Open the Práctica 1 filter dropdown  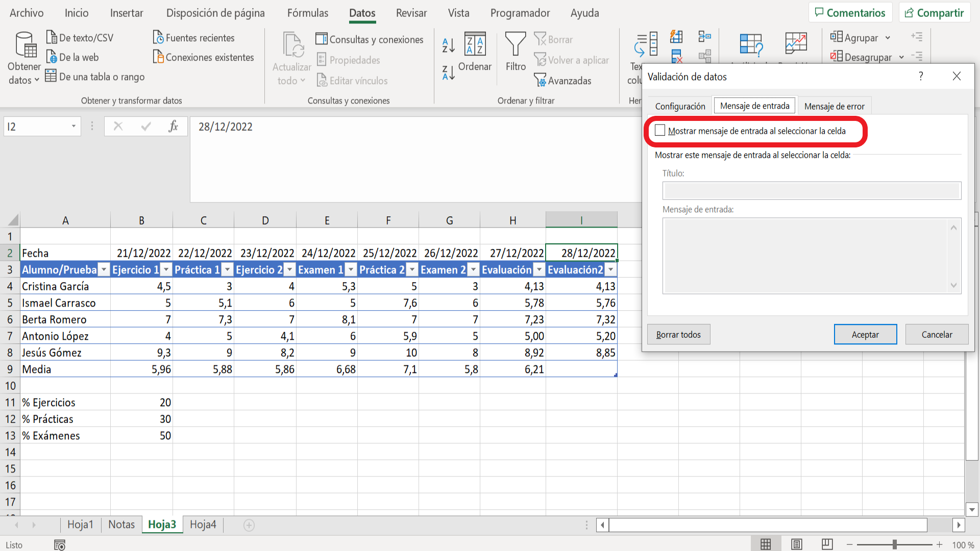coord(228,270)
